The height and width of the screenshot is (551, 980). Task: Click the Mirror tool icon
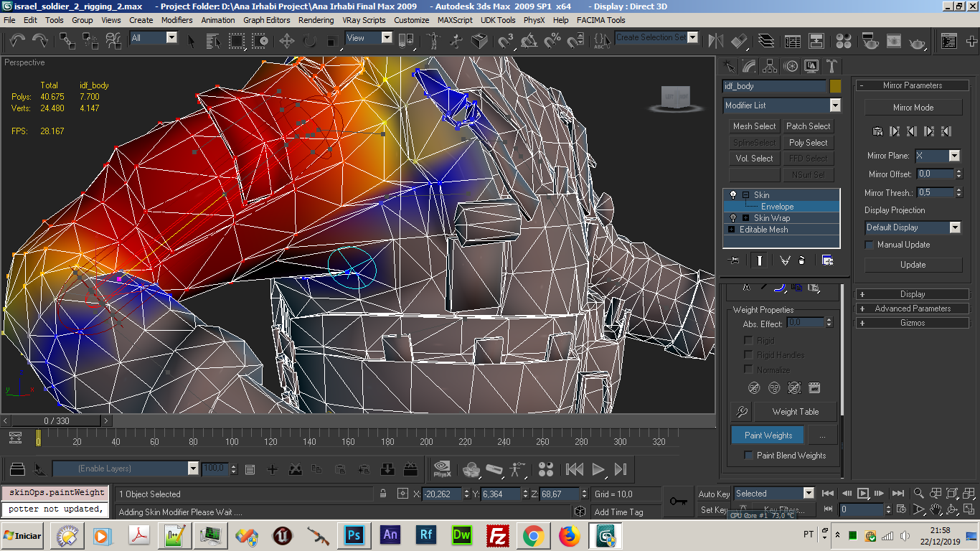pyautogui.click(x=715, y=41)
